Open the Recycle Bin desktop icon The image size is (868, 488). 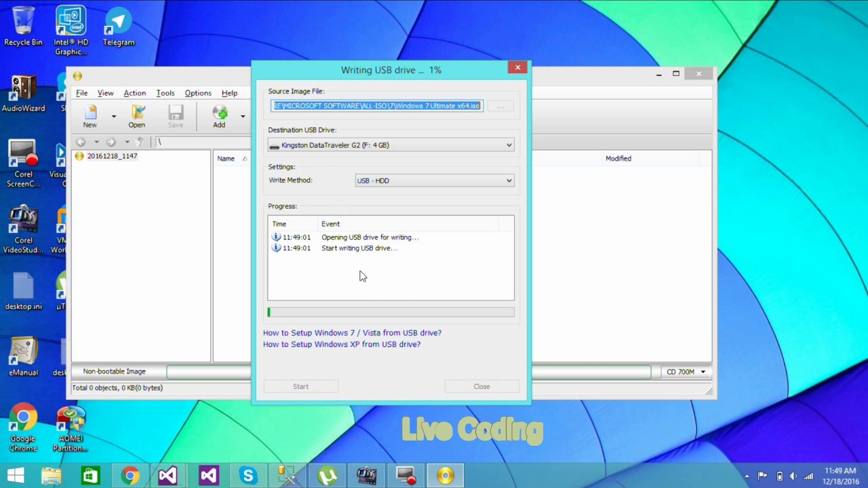point(23,27)
